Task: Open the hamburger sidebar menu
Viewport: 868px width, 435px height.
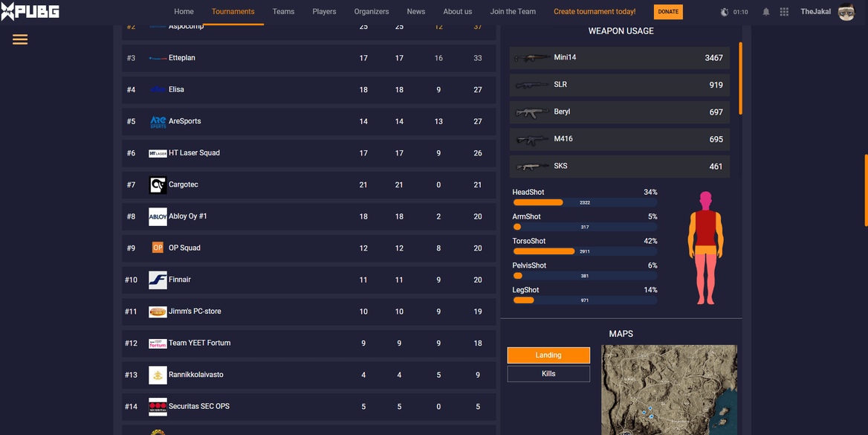Action: click(20, 39)
